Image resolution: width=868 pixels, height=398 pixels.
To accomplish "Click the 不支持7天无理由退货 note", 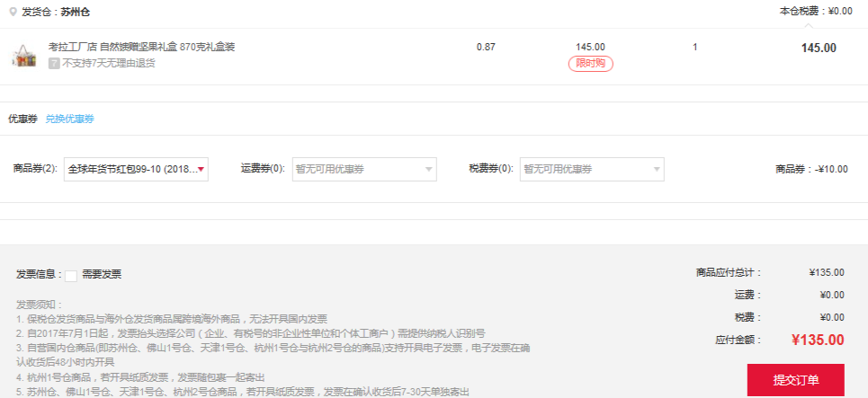I will (109, 64).
